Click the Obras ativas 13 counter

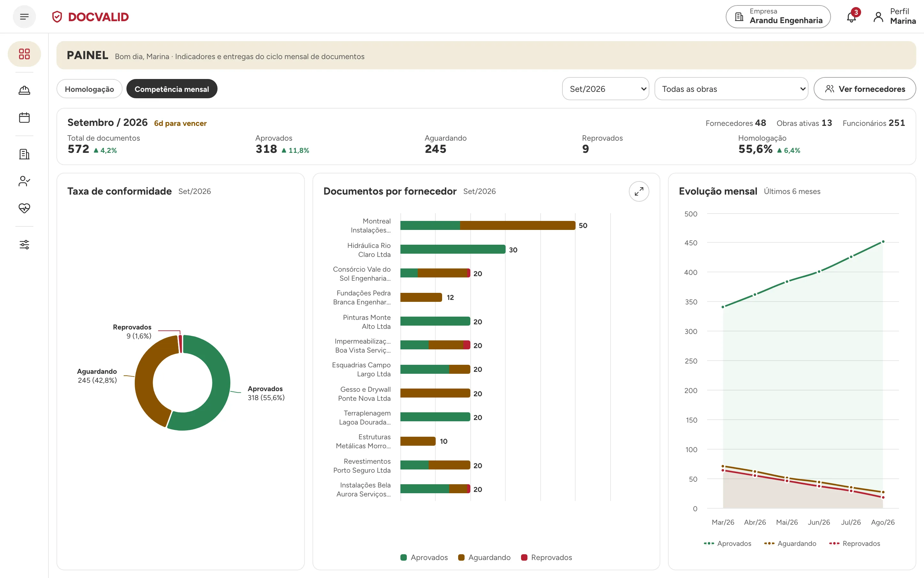point(804,123)
